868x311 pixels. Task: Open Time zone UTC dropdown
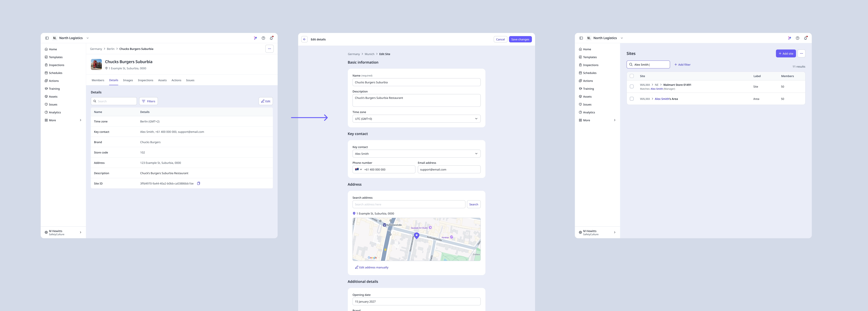pos(416,119)
